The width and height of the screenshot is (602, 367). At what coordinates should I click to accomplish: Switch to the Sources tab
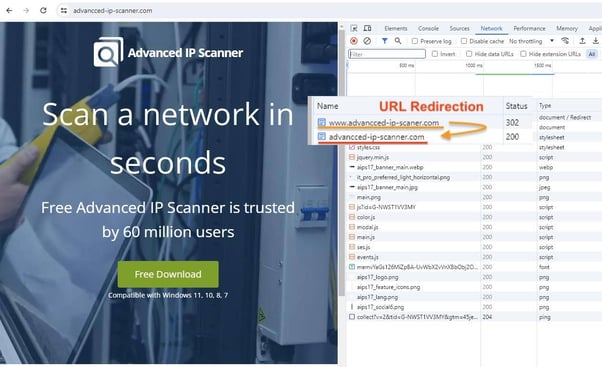tap(459, 28)
